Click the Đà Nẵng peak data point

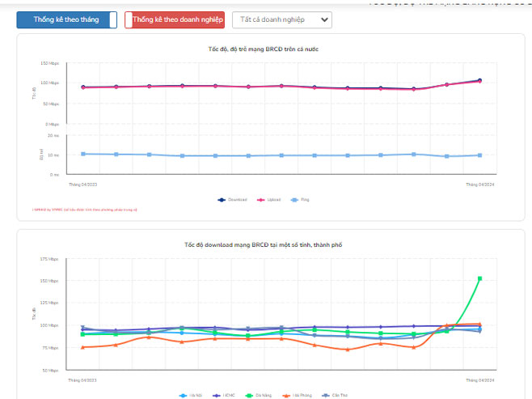479,278
